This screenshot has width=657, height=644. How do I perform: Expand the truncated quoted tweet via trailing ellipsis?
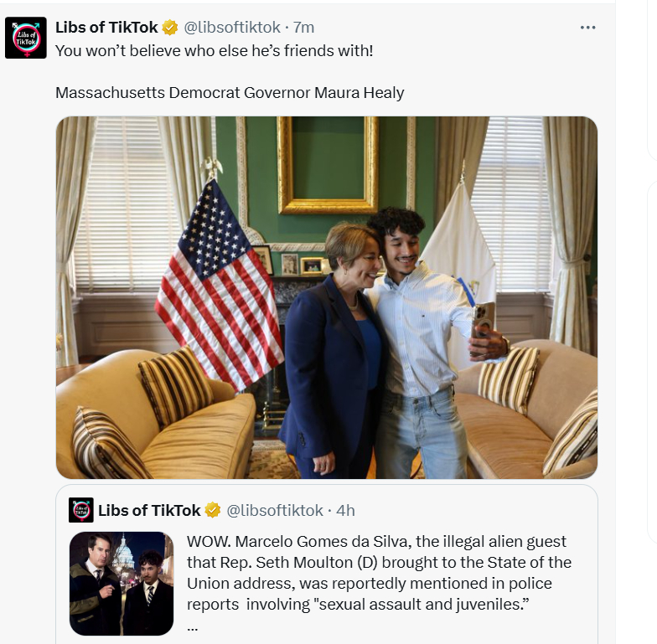193,626
